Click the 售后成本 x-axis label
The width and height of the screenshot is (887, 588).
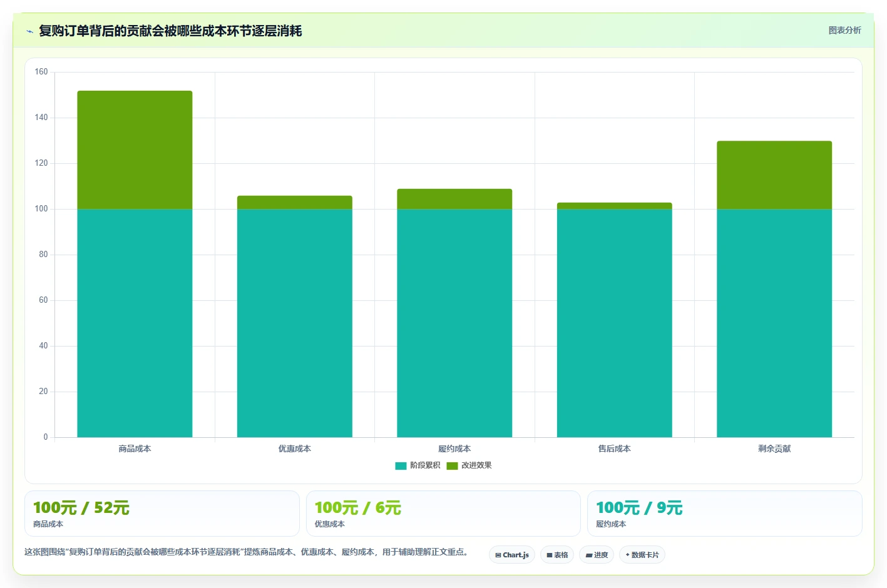coord(615,449)
